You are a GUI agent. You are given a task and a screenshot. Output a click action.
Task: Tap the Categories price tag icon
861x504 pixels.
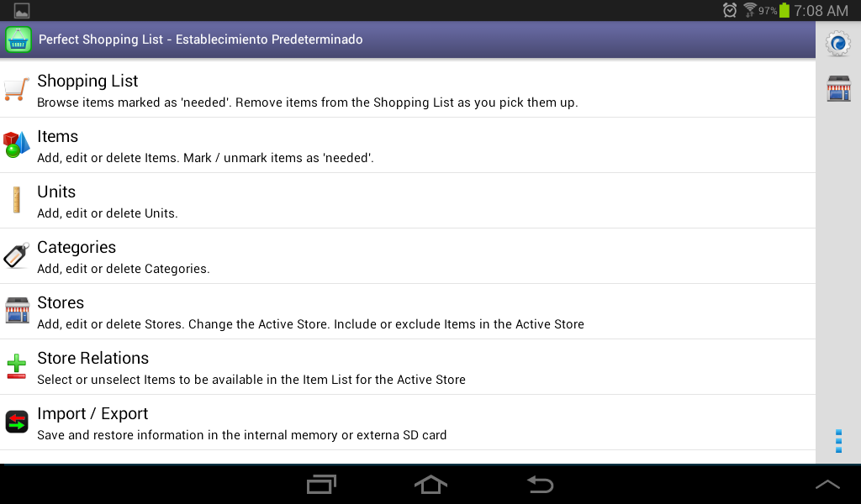(17, 255)
